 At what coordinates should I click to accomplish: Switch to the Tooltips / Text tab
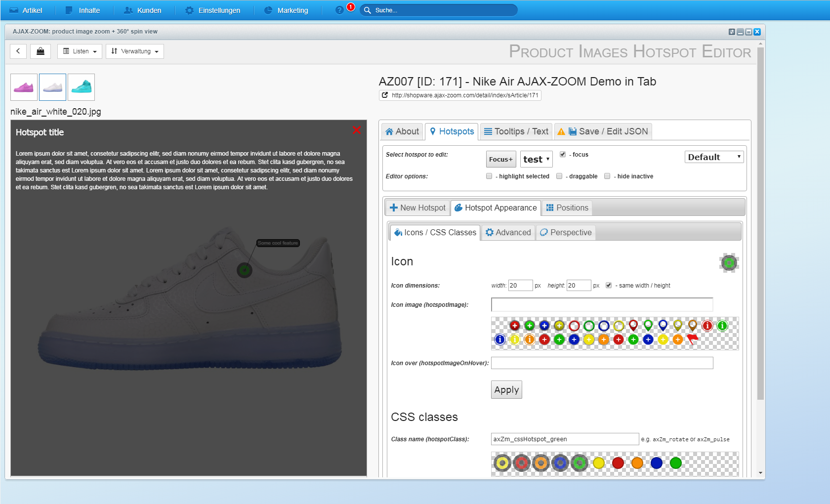point(516,131)
